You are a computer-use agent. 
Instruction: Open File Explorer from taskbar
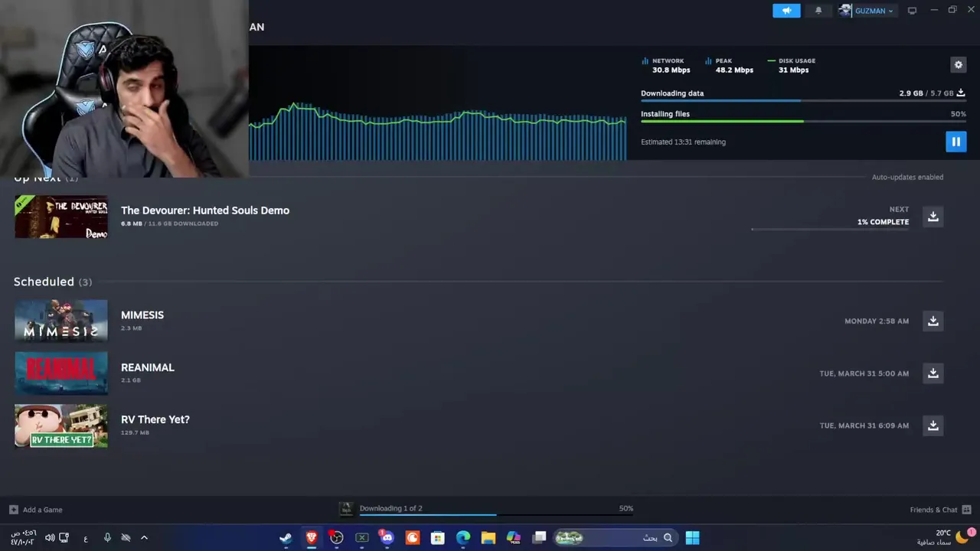click(488, 537)
